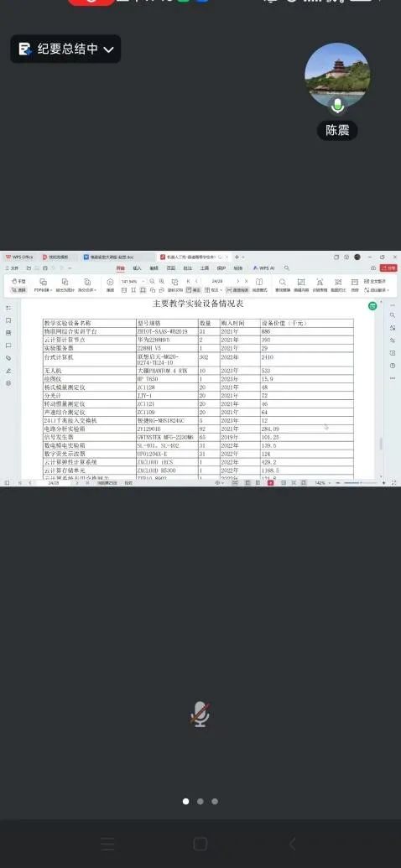Select the 工具 ribbon tab
401x868 pixels.
[205, 268]
